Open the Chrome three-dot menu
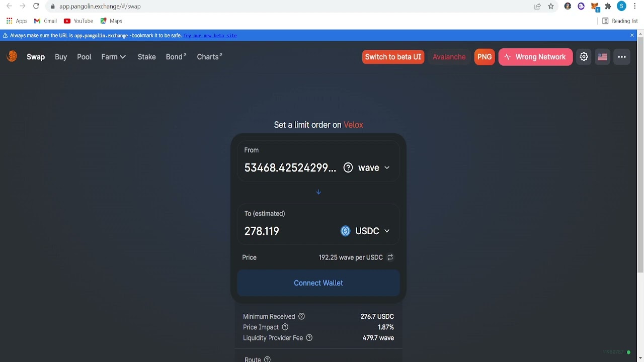 pos(635,7)
